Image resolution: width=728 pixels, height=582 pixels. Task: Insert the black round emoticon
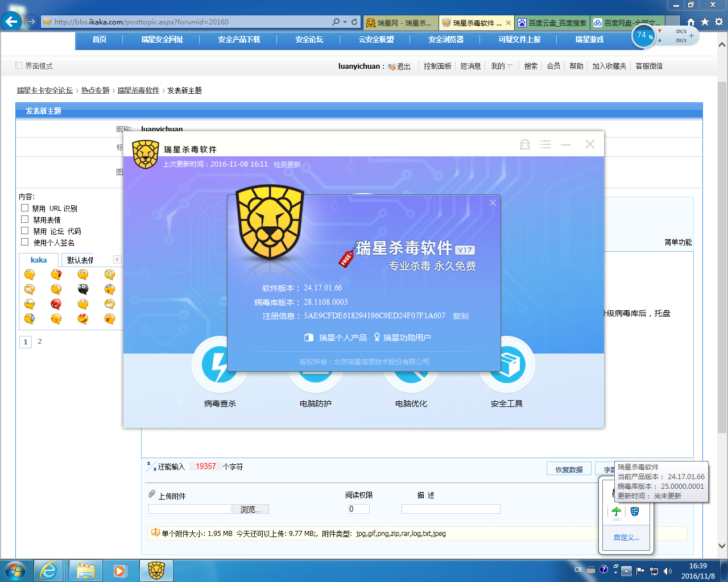[x=83, y=289]
